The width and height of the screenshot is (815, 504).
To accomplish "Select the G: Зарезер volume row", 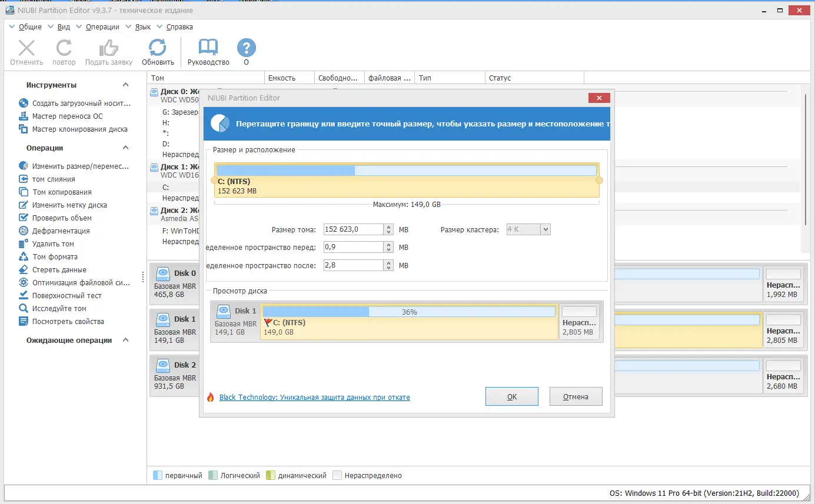I will point(181,112).
